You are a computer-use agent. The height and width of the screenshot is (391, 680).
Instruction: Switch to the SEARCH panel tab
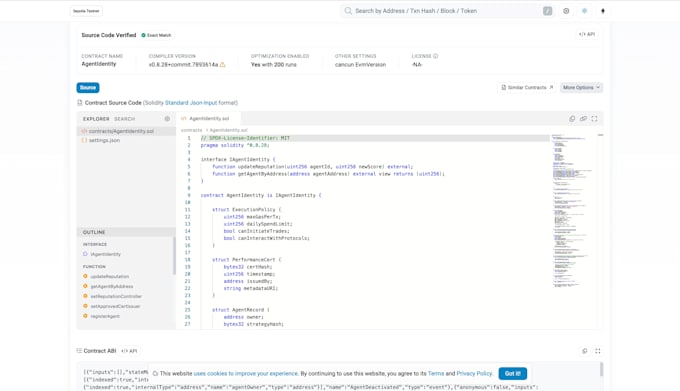(x=124, y=119)
